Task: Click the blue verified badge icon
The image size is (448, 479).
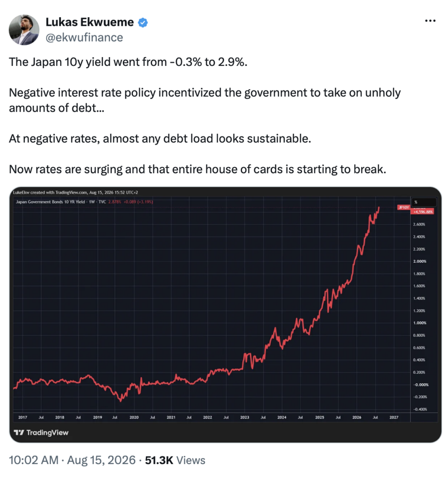Action: tap(143, 22)
